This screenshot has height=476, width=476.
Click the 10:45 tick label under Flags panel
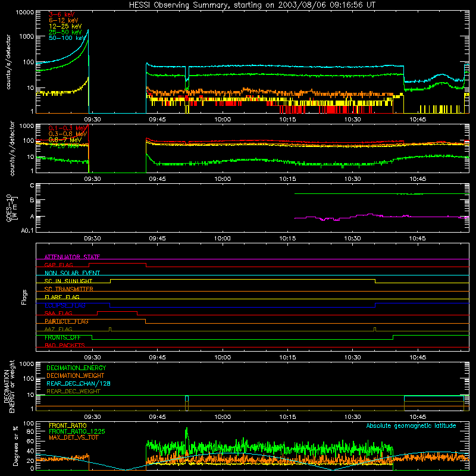pos(418,358)
